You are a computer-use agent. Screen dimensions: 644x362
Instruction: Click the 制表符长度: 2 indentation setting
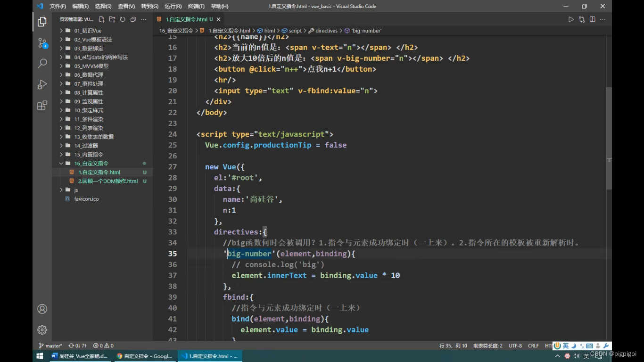tap(487, 346)
